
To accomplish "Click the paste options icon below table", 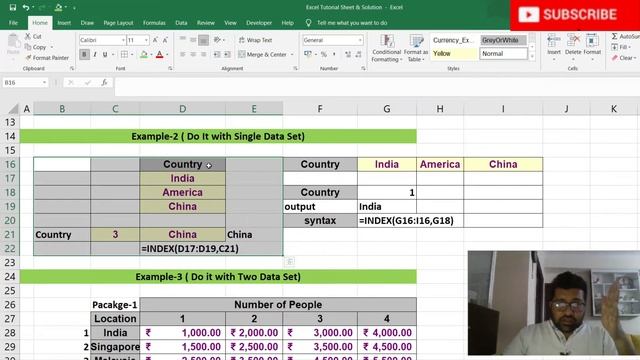I will (289, 261).
